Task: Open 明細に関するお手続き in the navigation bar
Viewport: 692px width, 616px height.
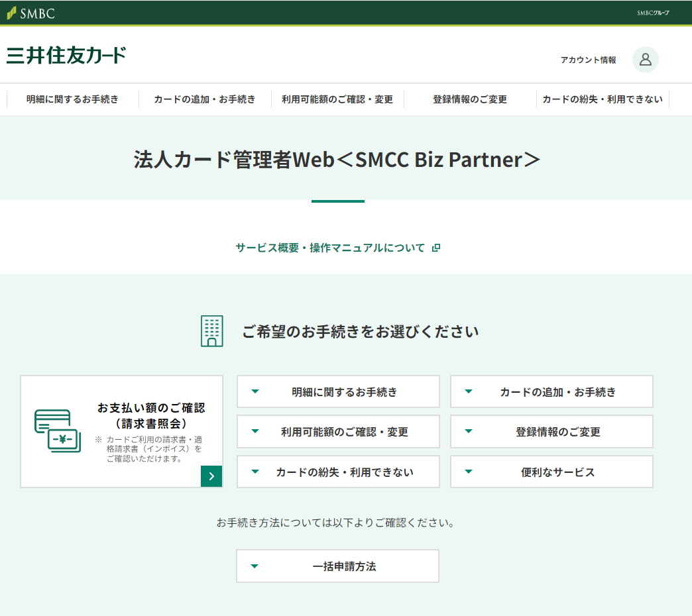Action: (72, 99)
